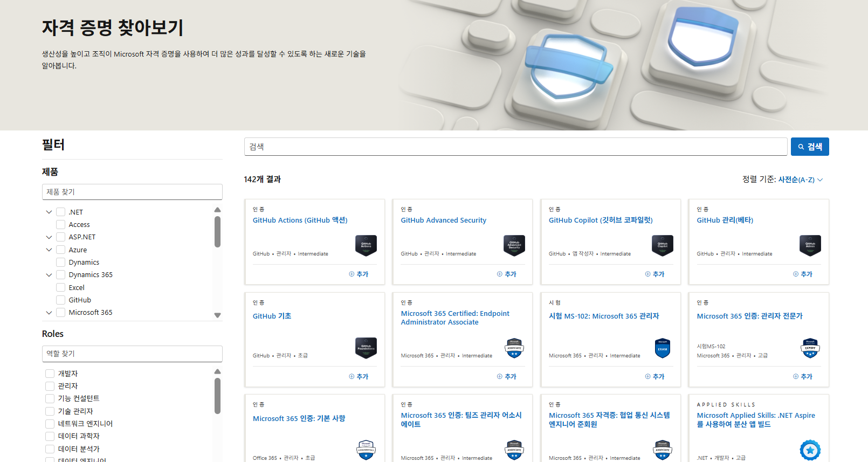
Task: Enable the Excel product filter
Action: (61, 287)
